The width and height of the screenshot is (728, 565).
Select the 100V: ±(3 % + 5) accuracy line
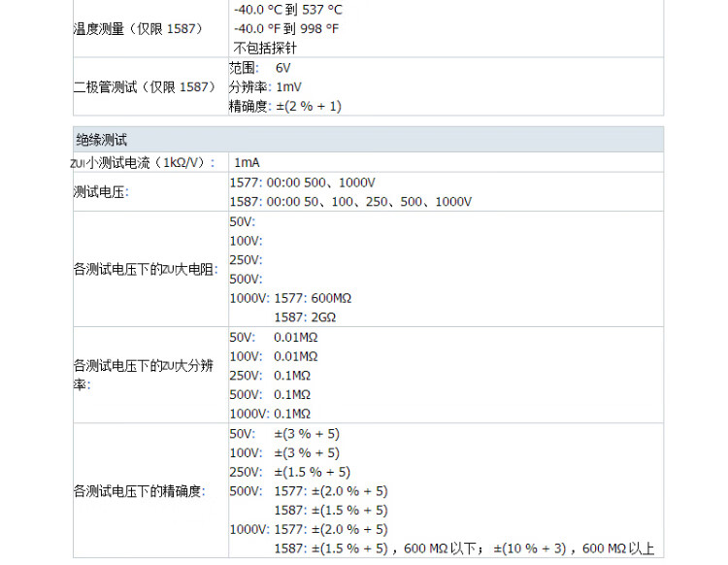pyautogui.click(x=284, y=453)
